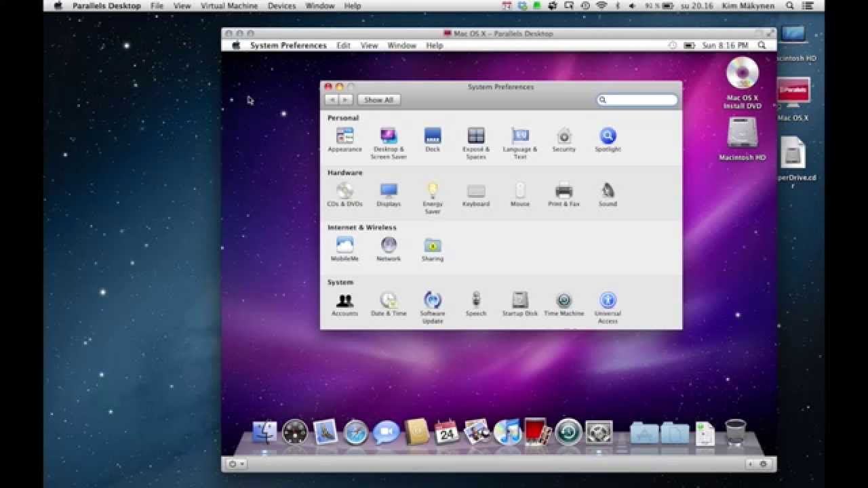Screen dimensions: 868x488
Task: Open the guest Apple menu
Action: tap(236, 45)
